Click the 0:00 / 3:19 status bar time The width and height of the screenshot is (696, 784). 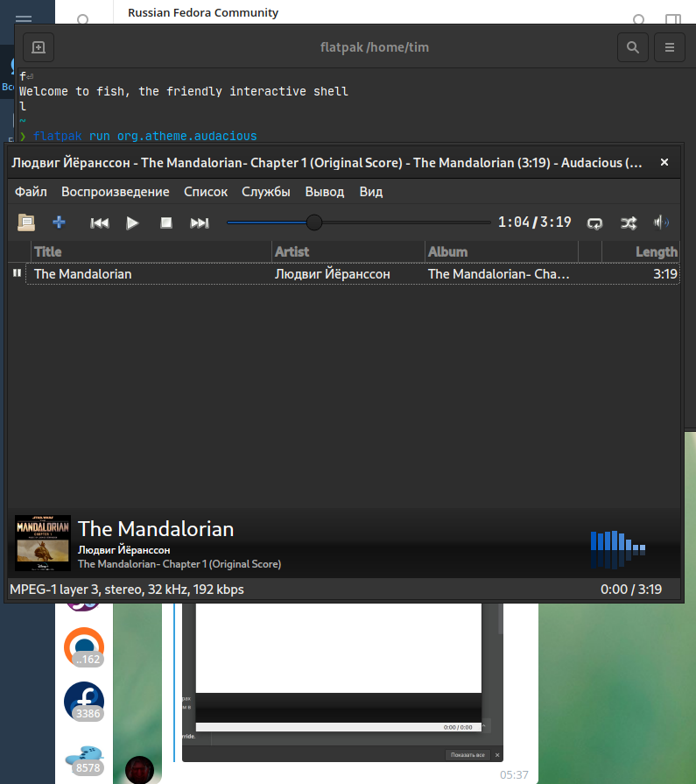[x=631, y=590]
